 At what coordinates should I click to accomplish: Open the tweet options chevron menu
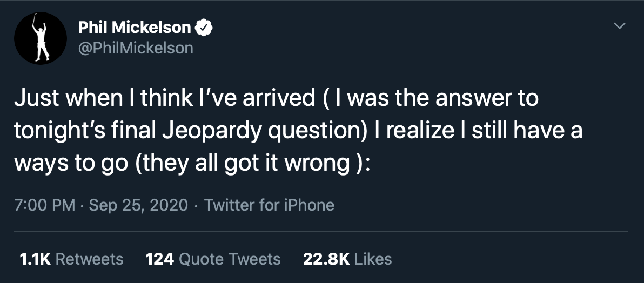pyautogui.click(x=619, y=26)
